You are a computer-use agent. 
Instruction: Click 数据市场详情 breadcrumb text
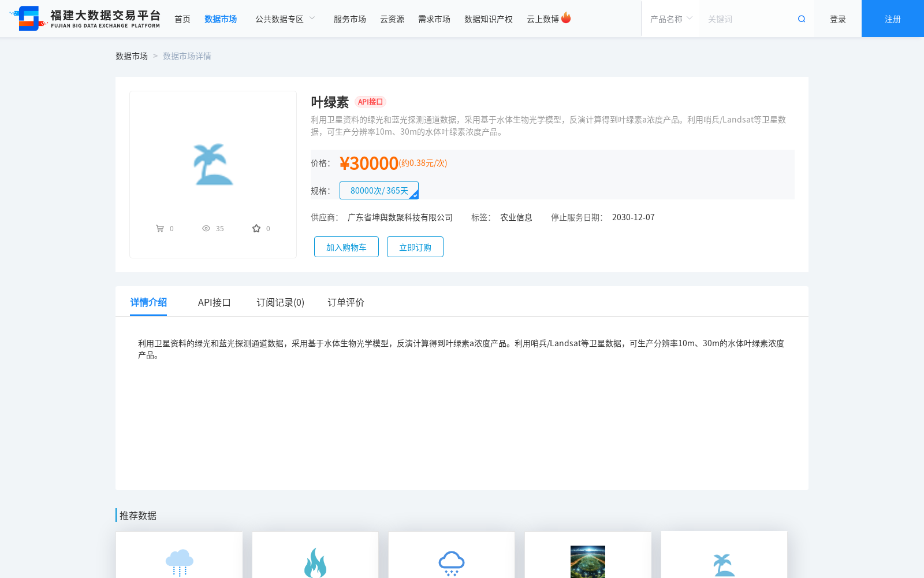click(187, 56)
